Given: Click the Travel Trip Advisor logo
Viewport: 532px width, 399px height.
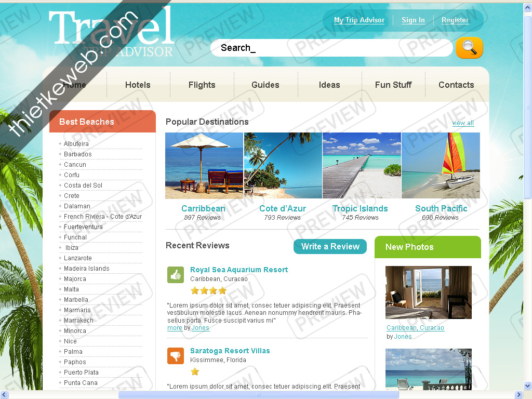Looking at the screenshot, I should (111, 32).
